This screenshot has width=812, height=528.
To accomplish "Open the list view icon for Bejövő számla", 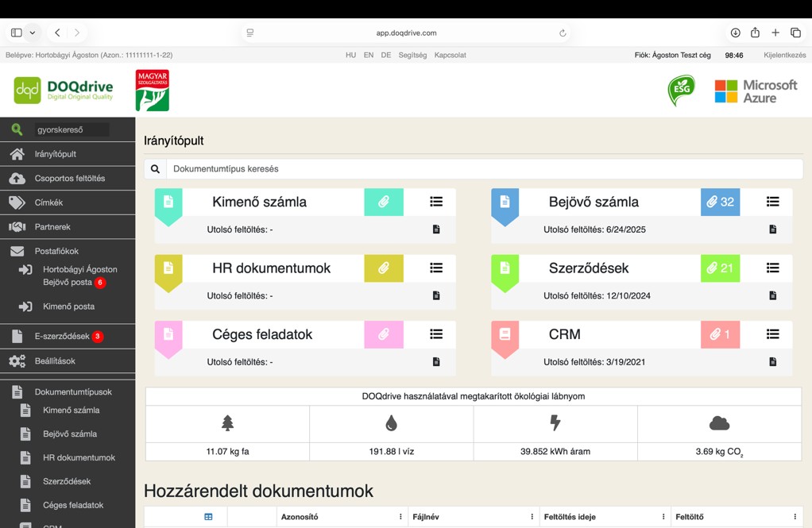I will tap(772, 202).
